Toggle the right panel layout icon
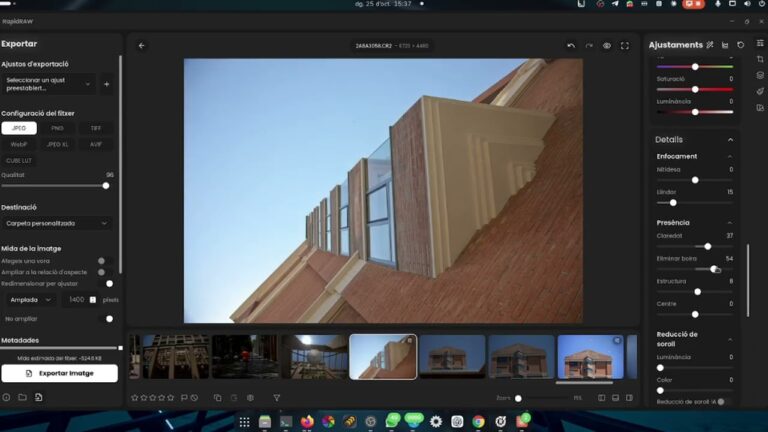Image resolution: width=768 pixels, height=432 pixels. click(x=629, y=398)
